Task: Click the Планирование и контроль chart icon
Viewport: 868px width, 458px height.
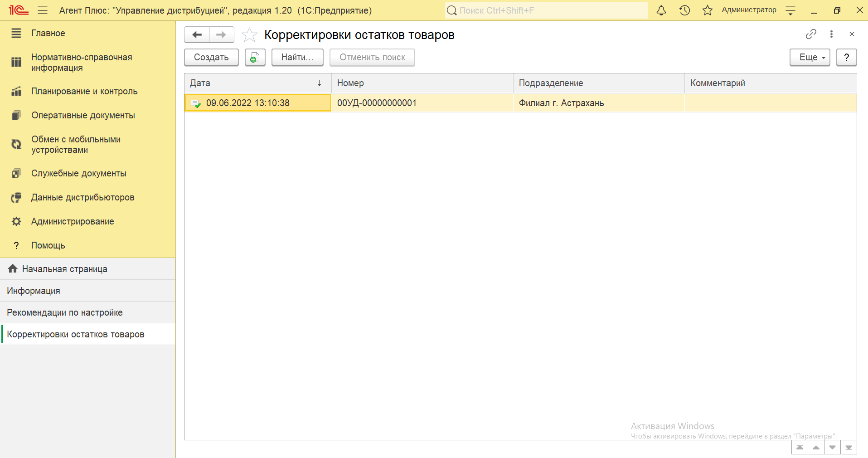Action: tap(16, 91)
